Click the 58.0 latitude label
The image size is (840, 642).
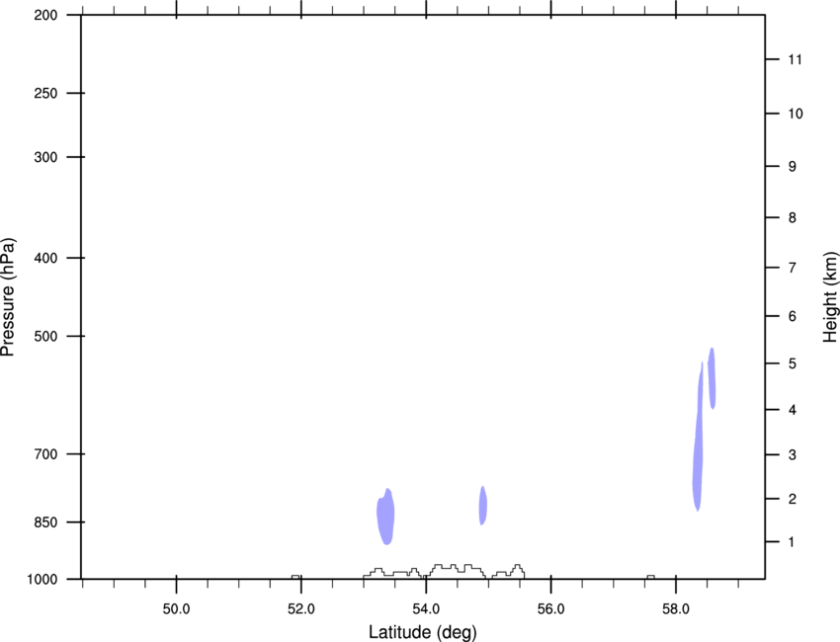point(676,609)
